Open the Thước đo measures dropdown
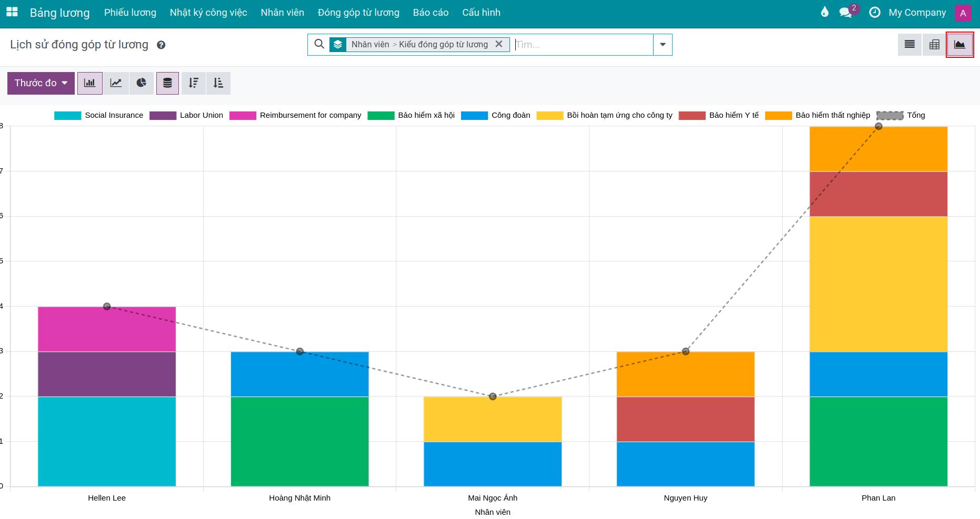 point(41,83)
